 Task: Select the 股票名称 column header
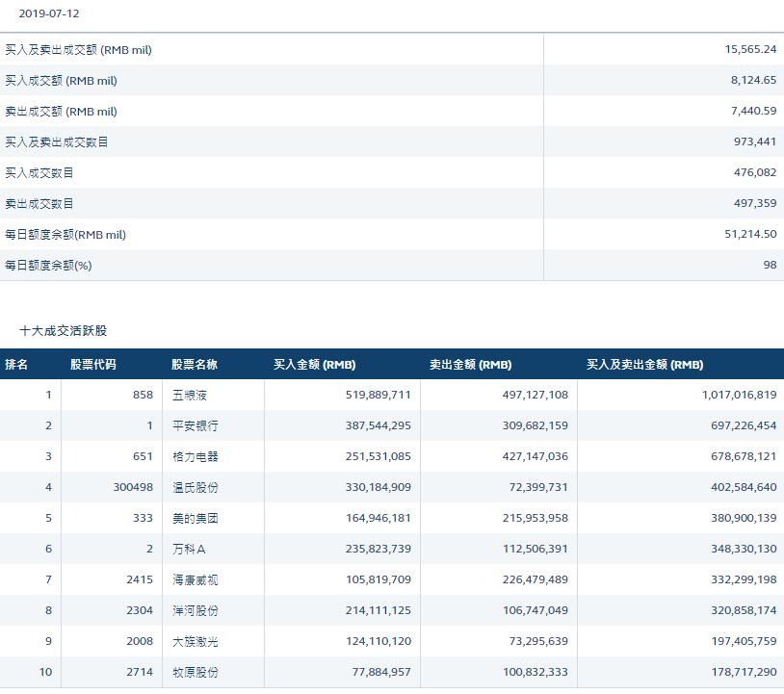point(195,365)
